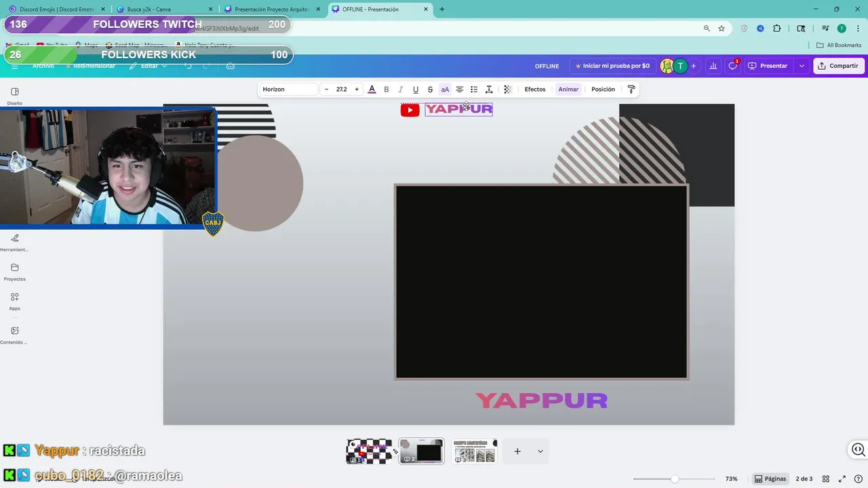Open the All Bookmarks folder
Image resolution: width=868 pixels, height=488 pixels.
[x=839, y=45]
